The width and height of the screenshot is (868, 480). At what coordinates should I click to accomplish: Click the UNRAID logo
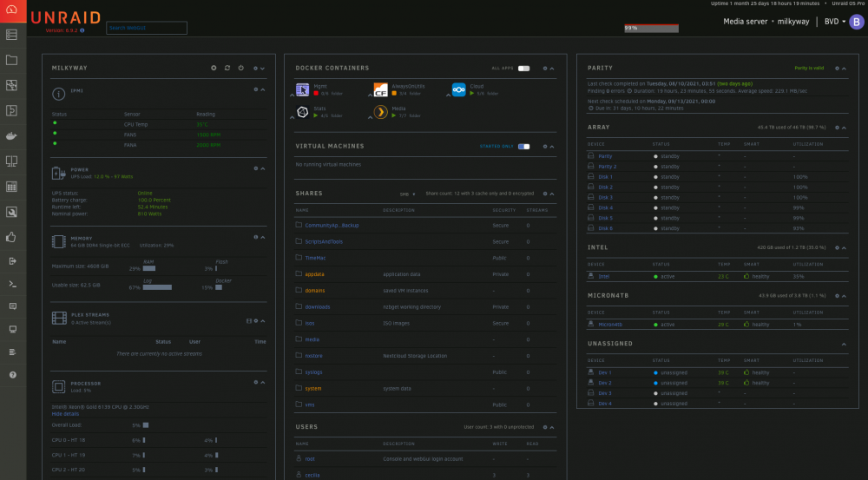(x=66, y=17)
